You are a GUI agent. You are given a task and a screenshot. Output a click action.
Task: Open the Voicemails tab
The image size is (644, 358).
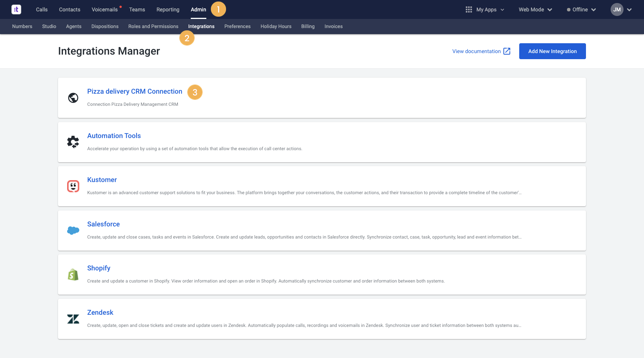click(x=105, y=9)
